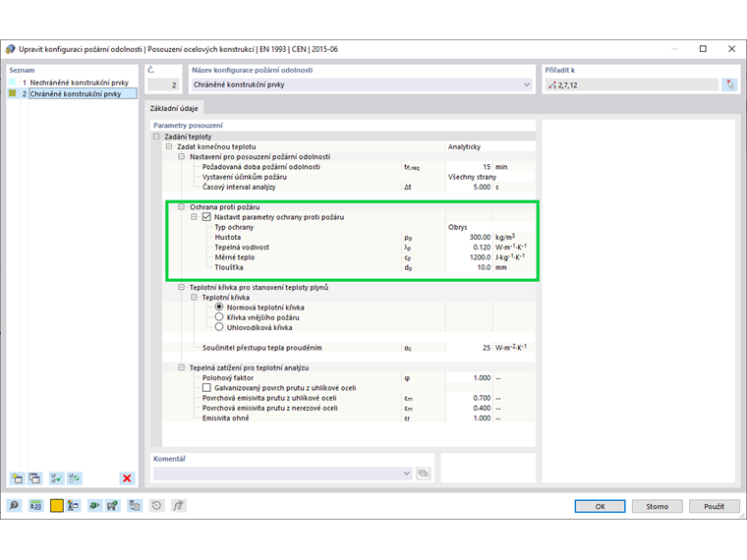The width and height of the screenshot is (747, 560).
Task: Click the save as default icon
Action: [x=112, y=506]
